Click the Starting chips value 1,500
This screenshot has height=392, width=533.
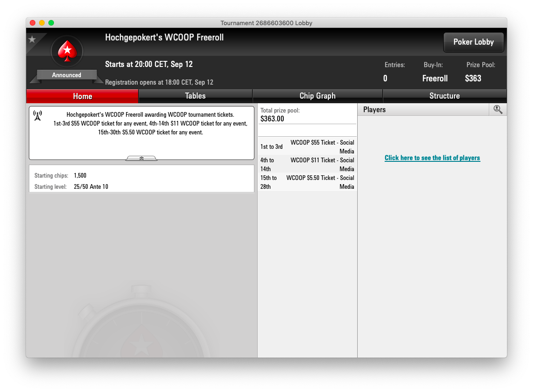(80, 175)
